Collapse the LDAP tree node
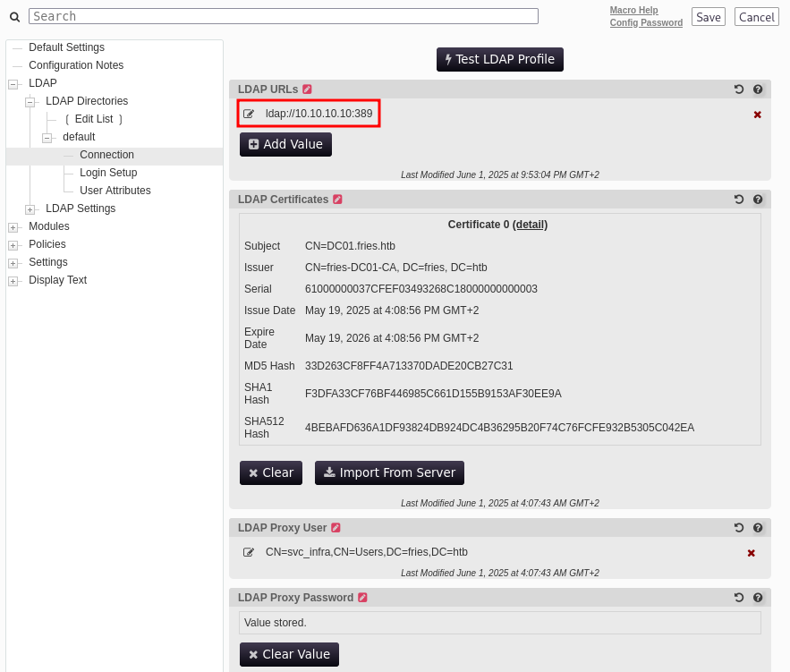 [13, 84]
